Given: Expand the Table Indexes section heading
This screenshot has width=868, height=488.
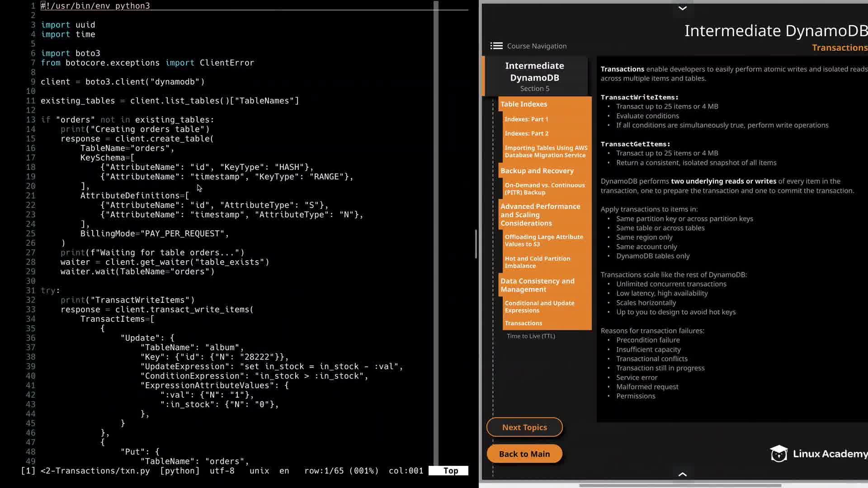Looking at the screenshot, I should [x=524, y=104].
